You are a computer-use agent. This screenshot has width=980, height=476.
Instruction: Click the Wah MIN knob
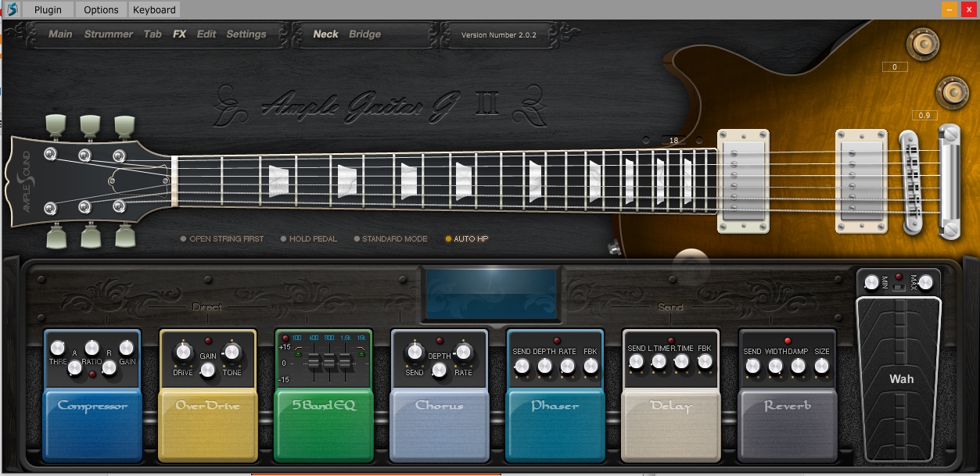(x=872, y=281)
